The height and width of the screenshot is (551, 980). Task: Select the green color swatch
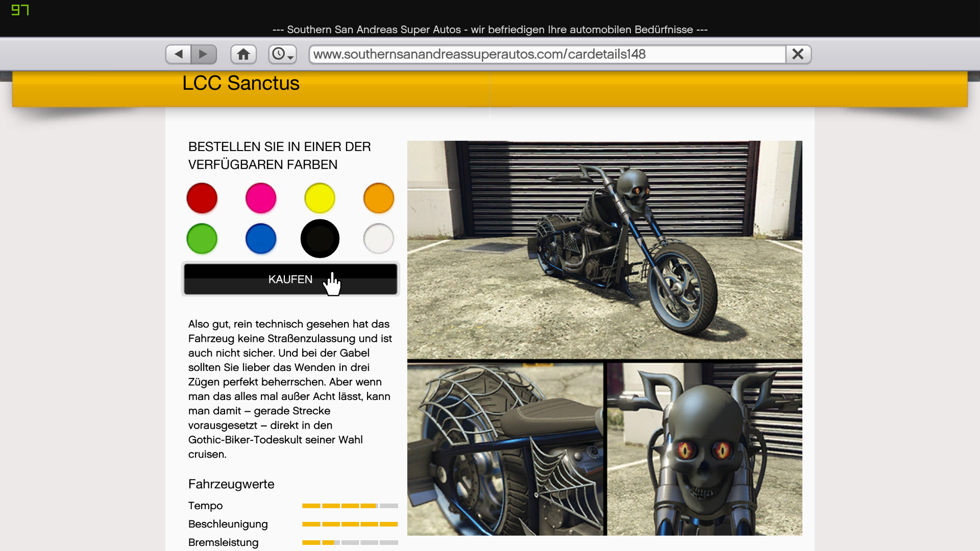[202, 238]
